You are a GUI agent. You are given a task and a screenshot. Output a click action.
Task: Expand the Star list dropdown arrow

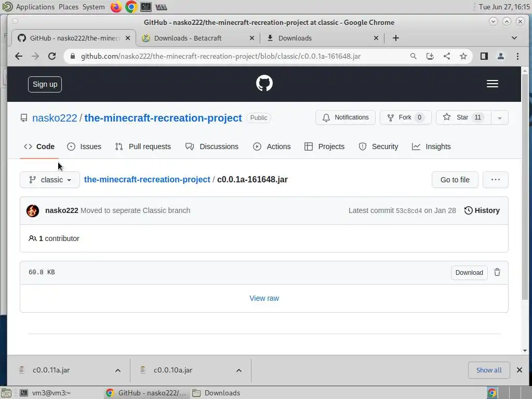[499, 118]
